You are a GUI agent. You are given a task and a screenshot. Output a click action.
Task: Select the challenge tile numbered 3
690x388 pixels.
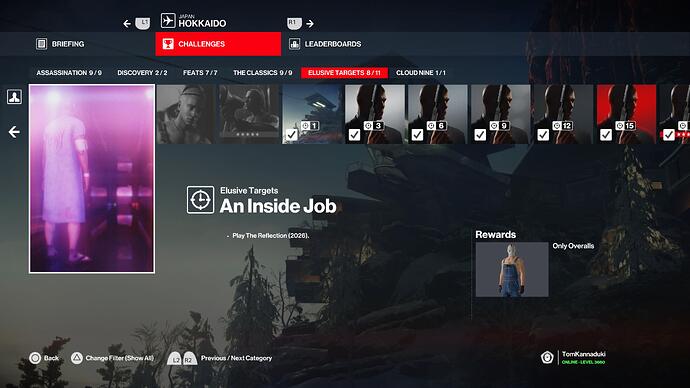coord(375,114)
